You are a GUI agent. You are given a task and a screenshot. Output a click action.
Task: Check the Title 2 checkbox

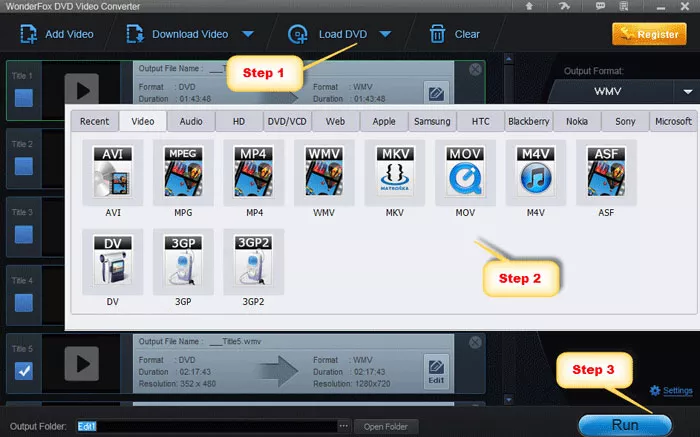coord(24,166)
